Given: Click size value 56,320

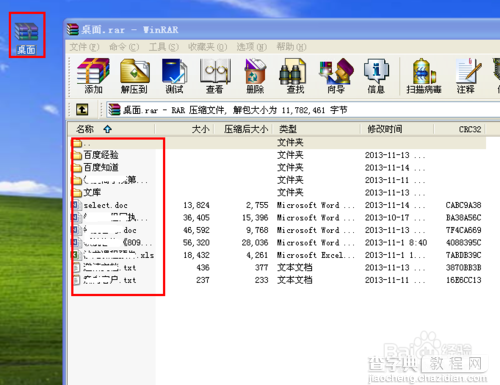Looking at the screenshot, I should (x=196, y=243).
